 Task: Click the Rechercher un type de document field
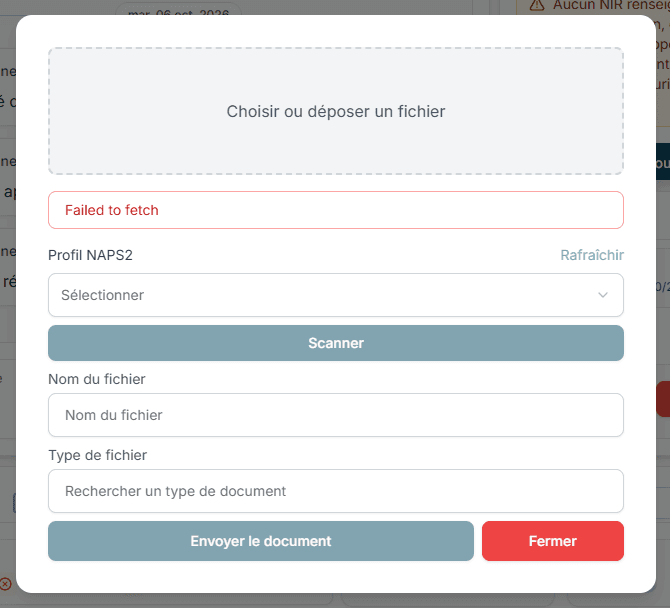pyautogui.click(x=336, y=491)
